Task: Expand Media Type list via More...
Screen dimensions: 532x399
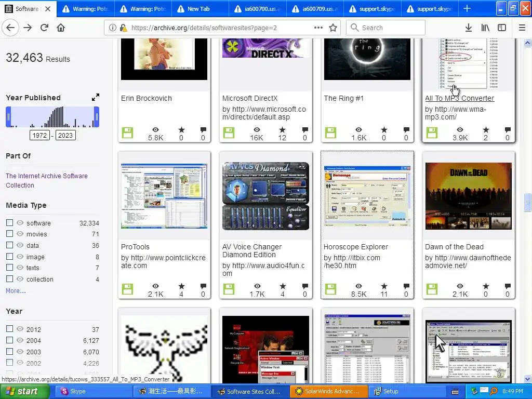Action: [16, 291]
